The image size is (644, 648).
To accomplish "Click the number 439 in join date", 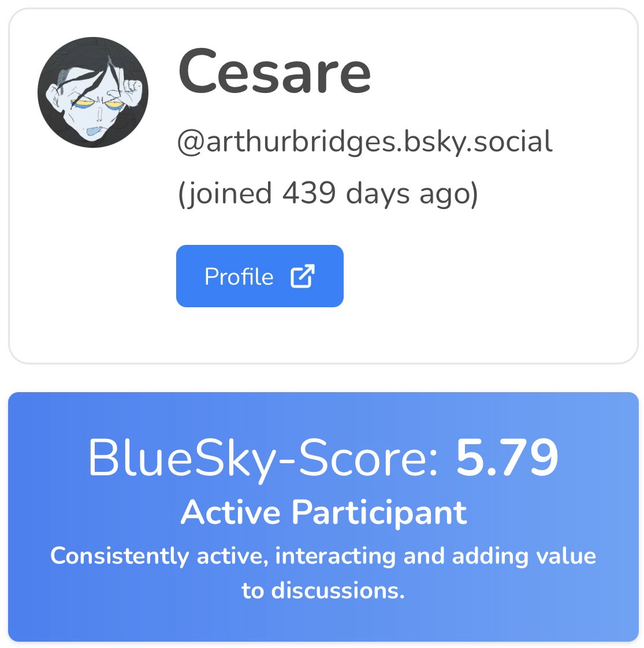I will [x=308, y=192].
